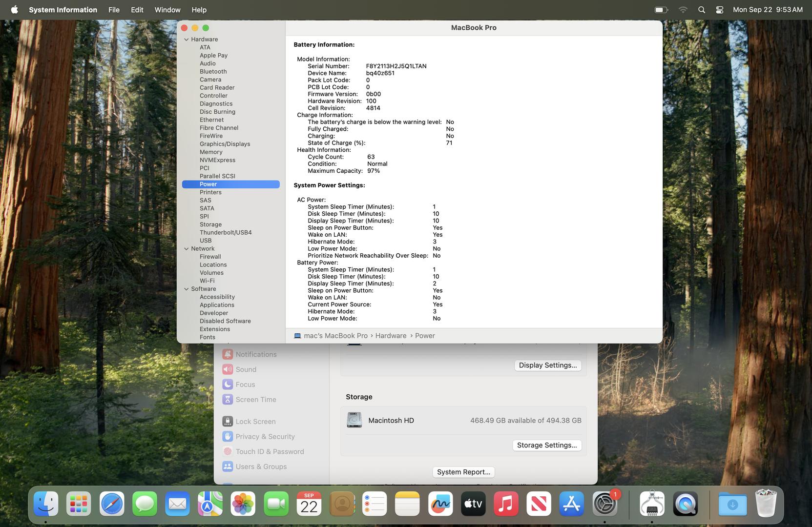Collapse the Software section in sidebar
This screenshot has width=812, height=527.
pyautogui.click(x=186, y=289)
